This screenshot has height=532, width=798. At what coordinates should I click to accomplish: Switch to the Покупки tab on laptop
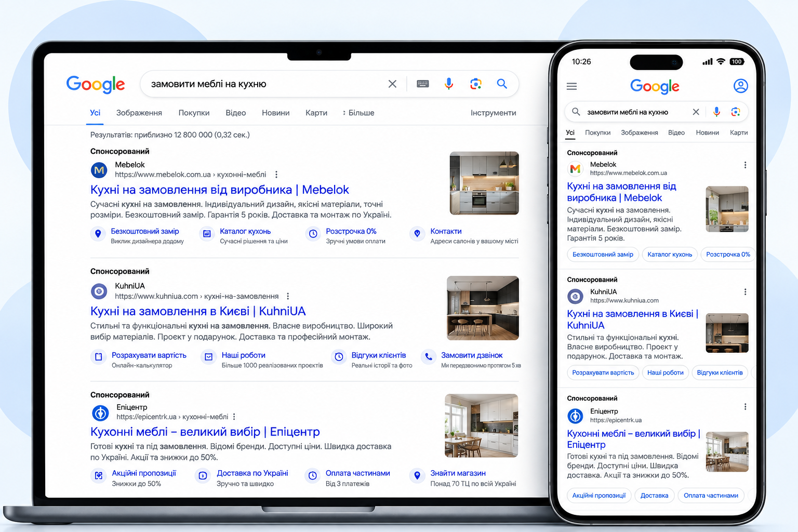(x=194, y=113)
